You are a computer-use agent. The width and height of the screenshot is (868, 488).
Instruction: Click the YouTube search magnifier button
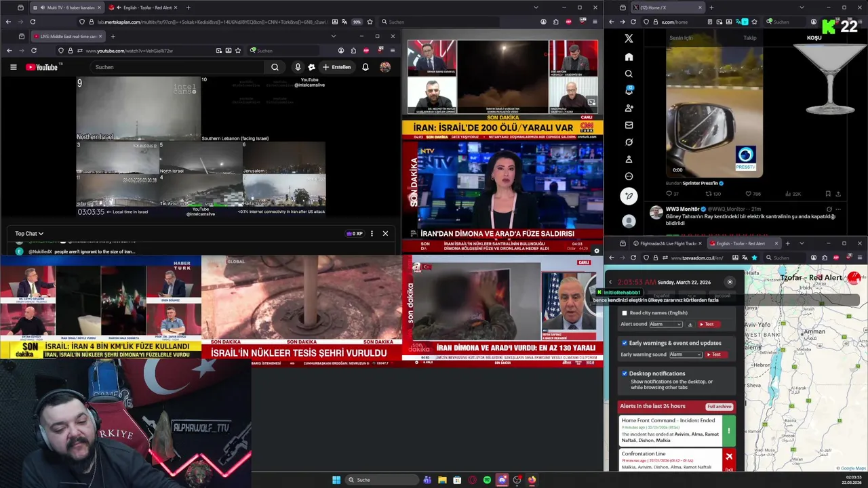click(275, 67)
